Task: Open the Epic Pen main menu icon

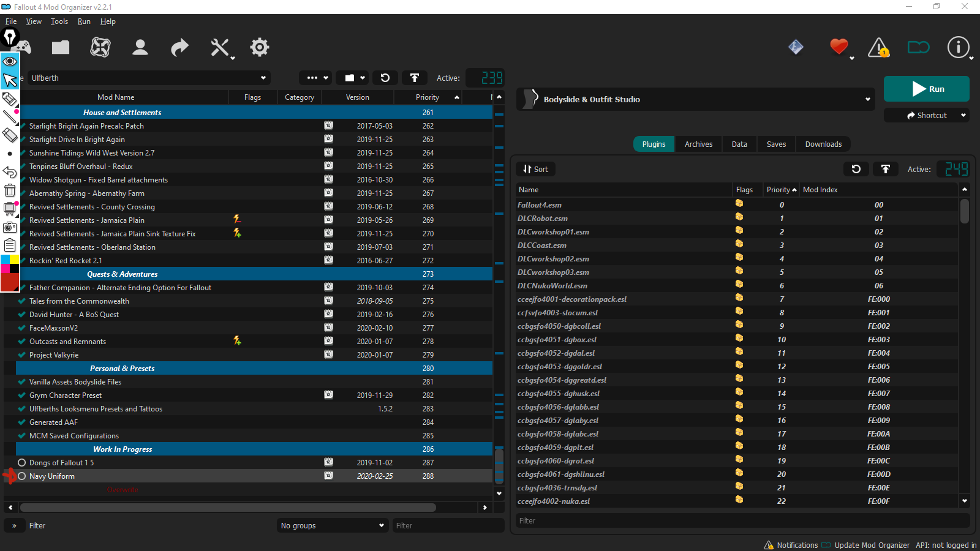Action: tap(10, 37)
